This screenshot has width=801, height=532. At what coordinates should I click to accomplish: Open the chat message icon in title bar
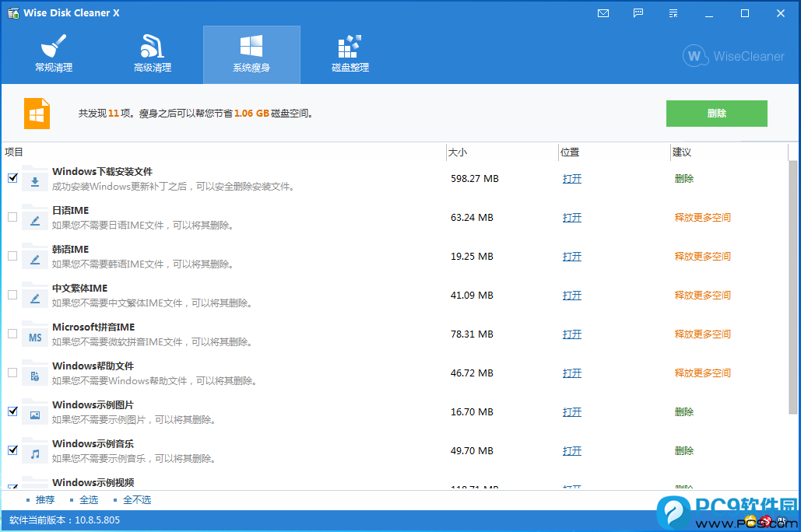coord(638,13)
